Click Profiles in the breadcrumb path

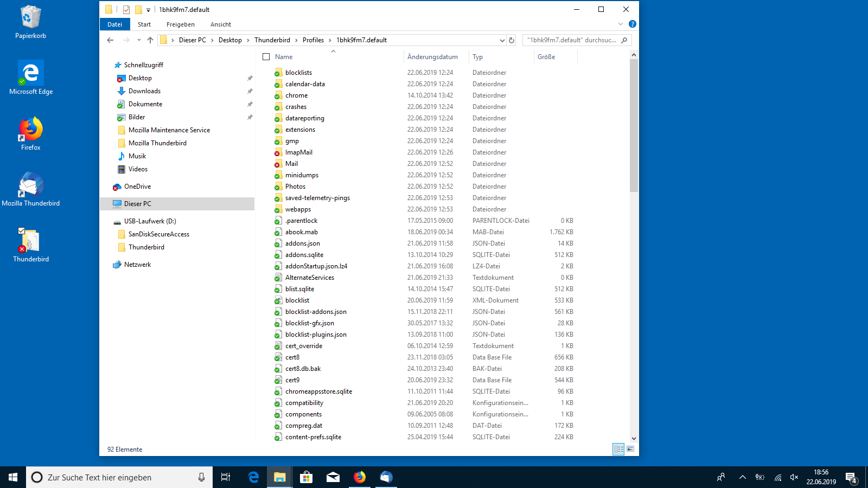[x=313, y=40]
